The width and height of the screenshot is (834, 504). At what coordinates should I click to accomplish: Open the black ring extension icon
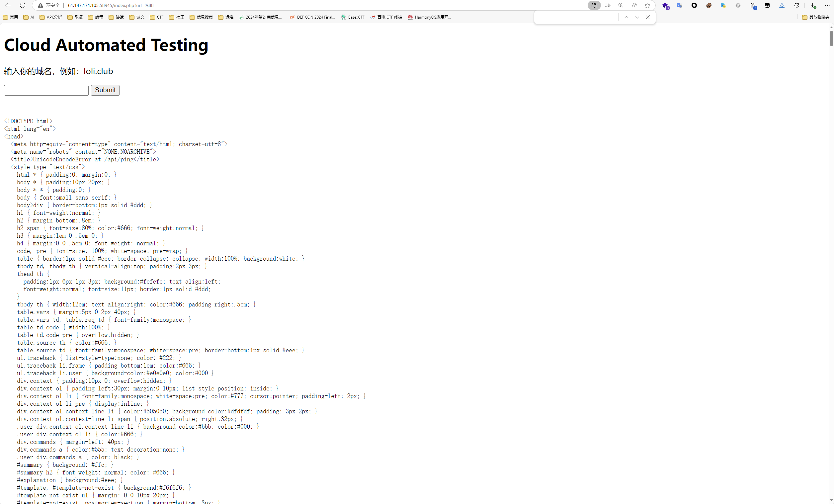(694, 5)
